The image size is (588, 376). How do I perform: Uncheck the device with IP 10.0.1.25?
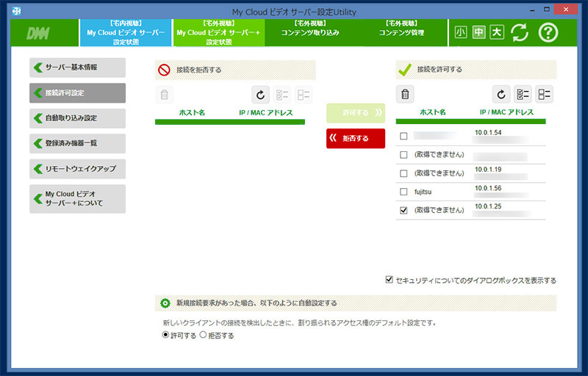(x=404, y=210)
